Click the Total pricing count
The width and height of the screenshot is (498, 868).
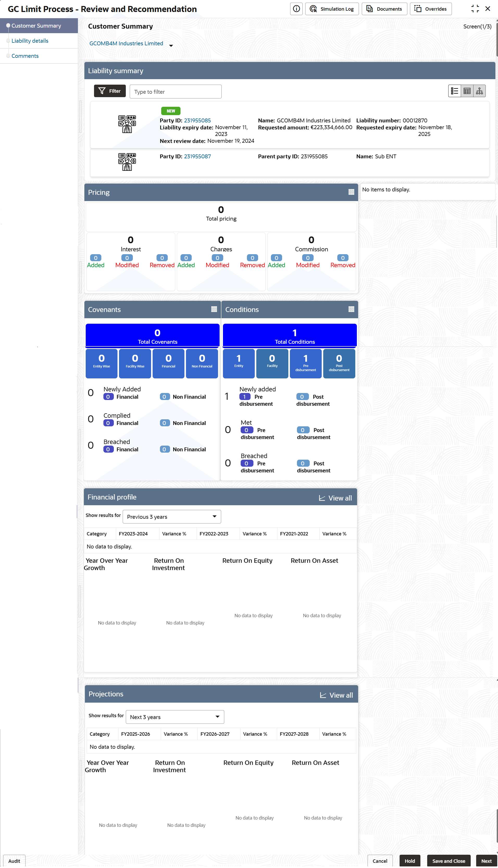pyautogui.click(x=221, y=209)
